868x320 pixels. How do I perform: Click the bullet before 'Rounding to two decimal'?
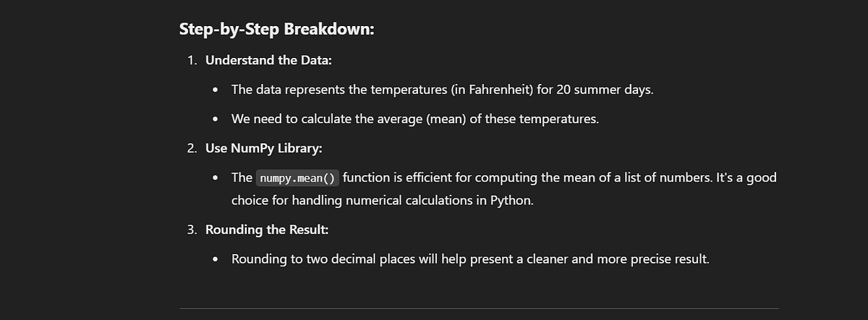pyautogui.click(x=216, y=259)
